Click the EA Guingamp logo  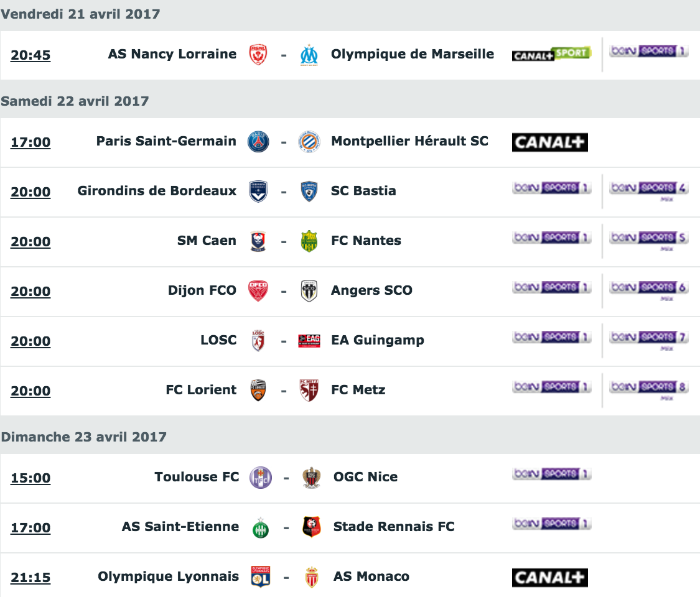pyautogui.click(x=309, y=341)
